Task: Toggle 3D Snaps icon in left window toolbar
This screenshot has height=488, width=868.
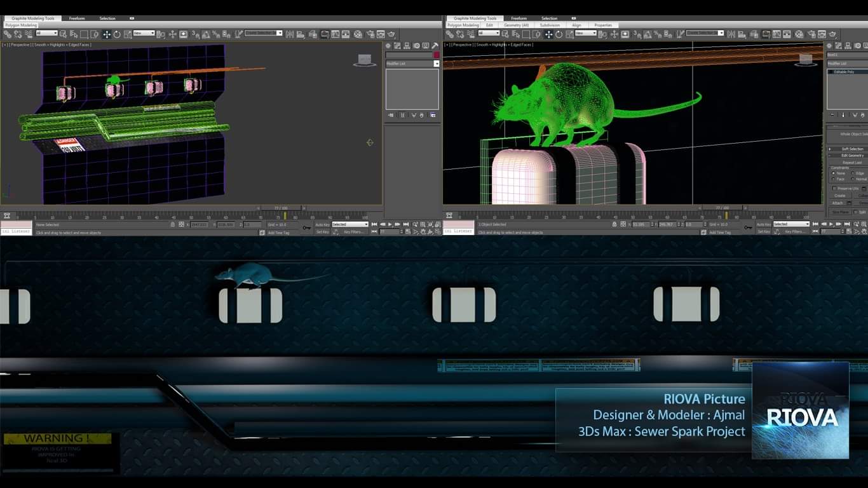Action: (x=196, y=34)
